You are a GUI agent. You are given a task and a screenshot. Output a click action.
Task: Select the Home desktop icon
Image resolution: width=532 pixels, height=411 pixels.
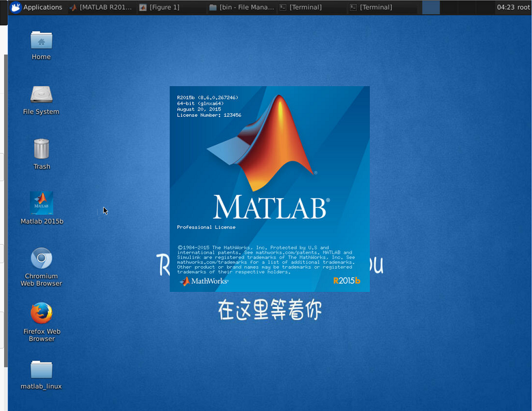[41, 45]
